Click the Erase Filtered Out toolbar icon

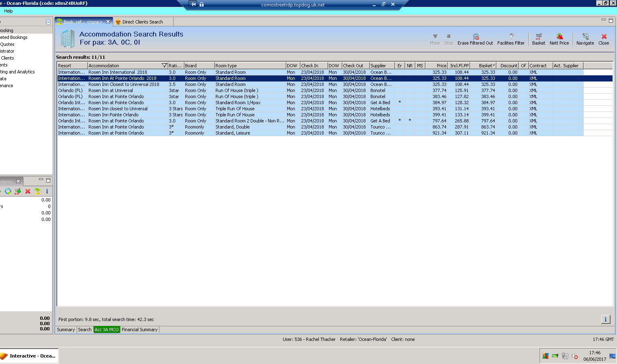(x=476, y=36)
